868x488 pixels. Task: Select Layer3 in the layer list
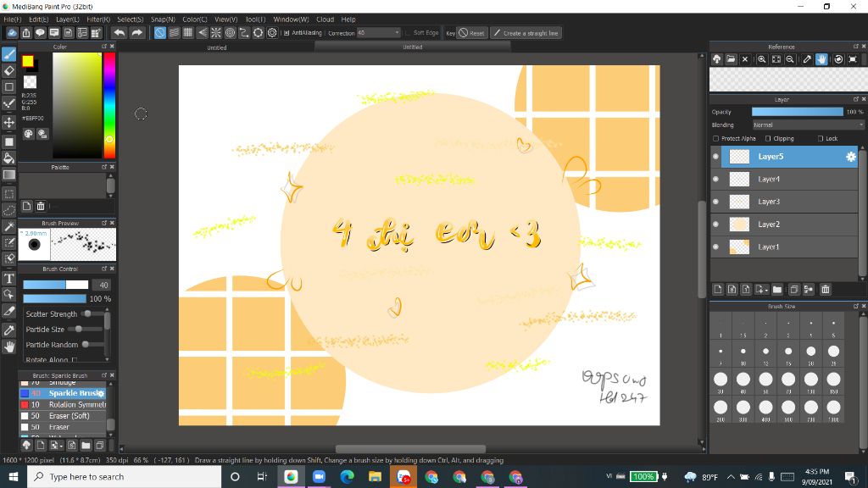point(784,202)
